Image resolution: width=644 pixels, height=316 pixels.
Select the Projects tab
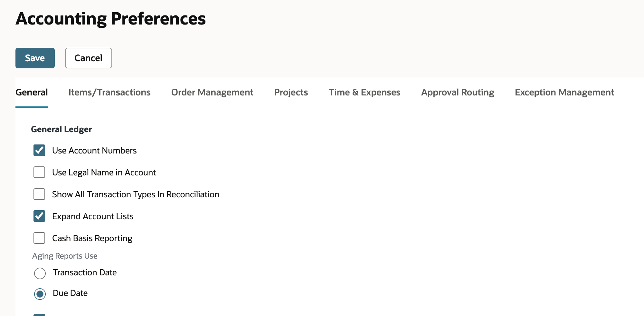tap(291, 92)
